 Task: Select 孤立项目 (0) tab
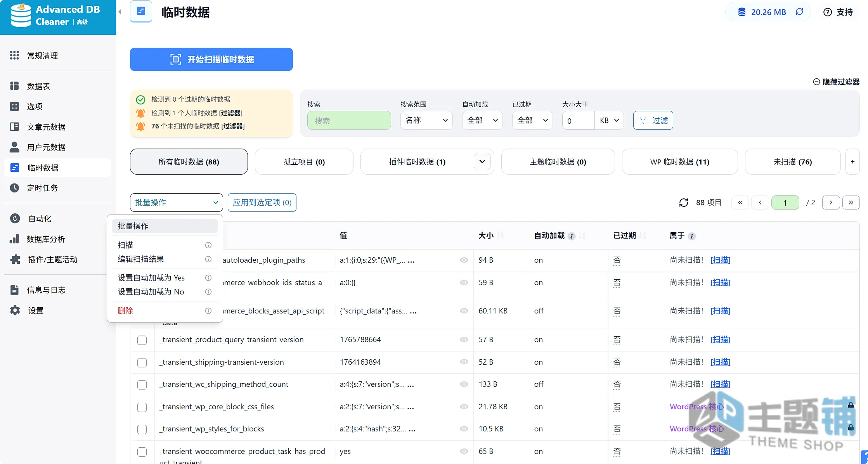pos(304,162)
